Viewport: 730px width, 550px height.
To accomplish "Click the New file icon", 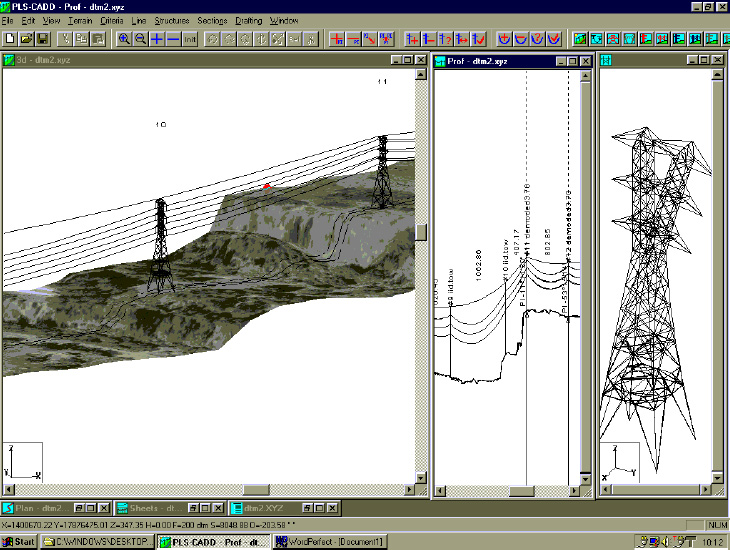I will click(9, 39).
